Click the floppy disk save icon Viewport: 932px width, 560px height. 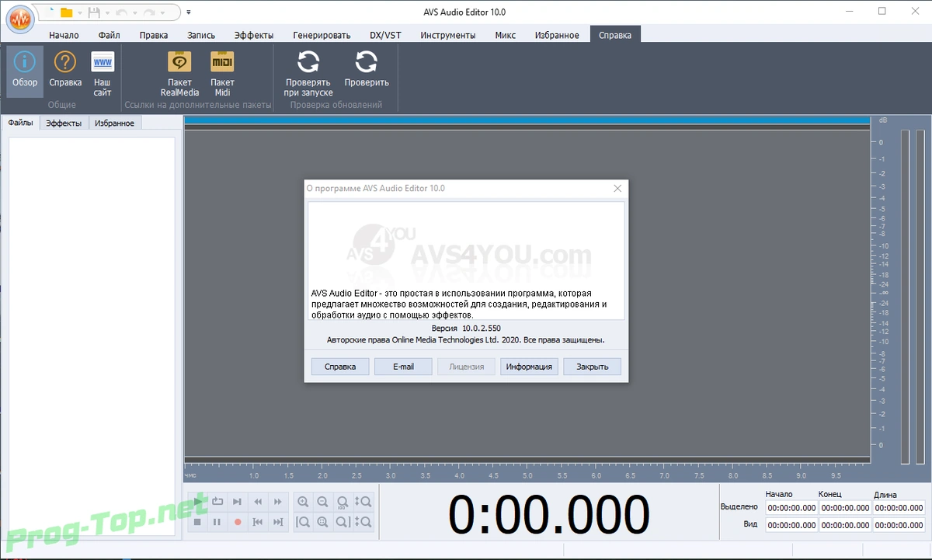point(94,12)
